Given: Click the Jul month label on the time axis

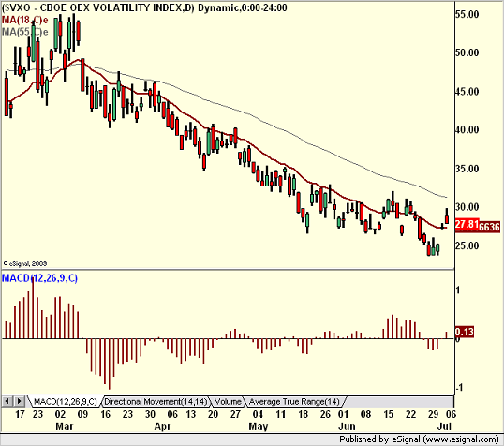Looking at the screenshot, I should tap(445, 426).
